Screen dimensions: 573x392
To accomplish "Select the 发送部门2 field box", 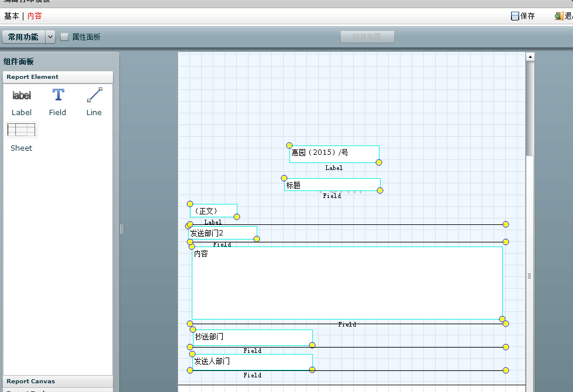I will [223, 233].
